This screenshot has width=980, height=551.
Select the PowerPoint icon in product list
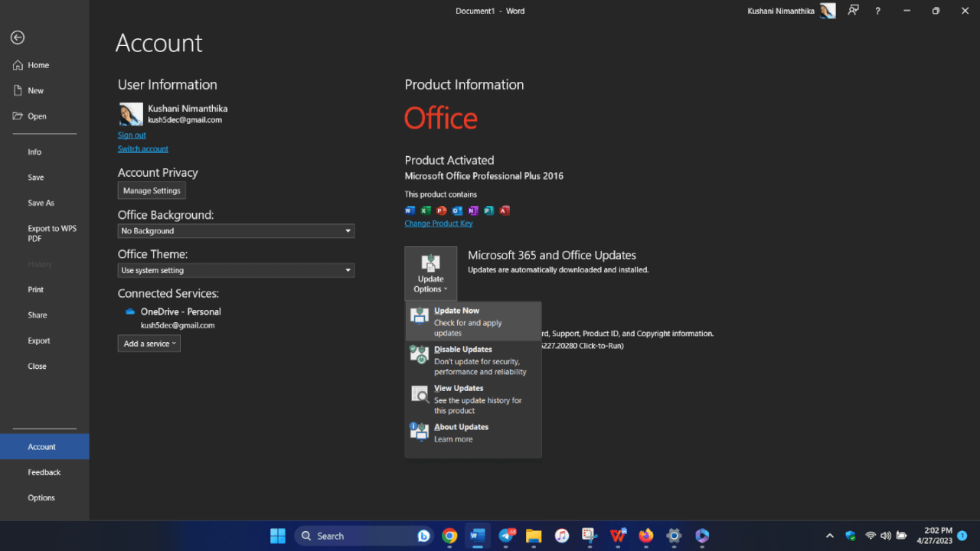442,210
